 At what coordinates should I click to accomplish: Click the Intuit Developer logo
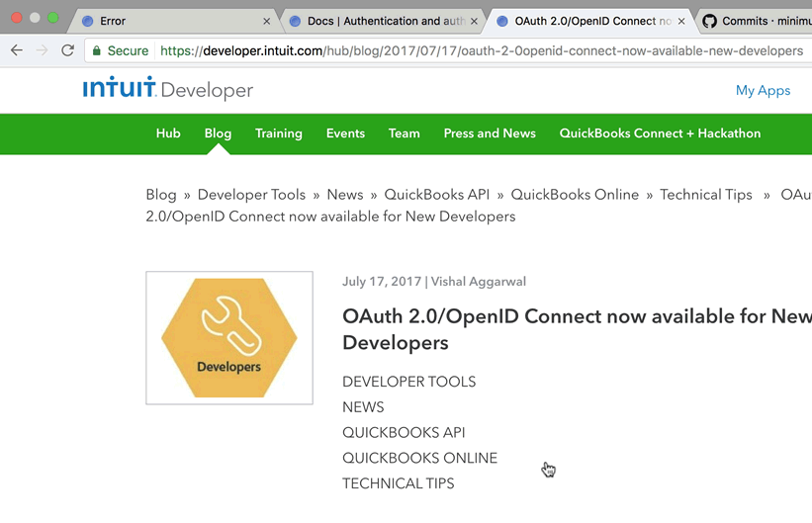click(168, 89)
